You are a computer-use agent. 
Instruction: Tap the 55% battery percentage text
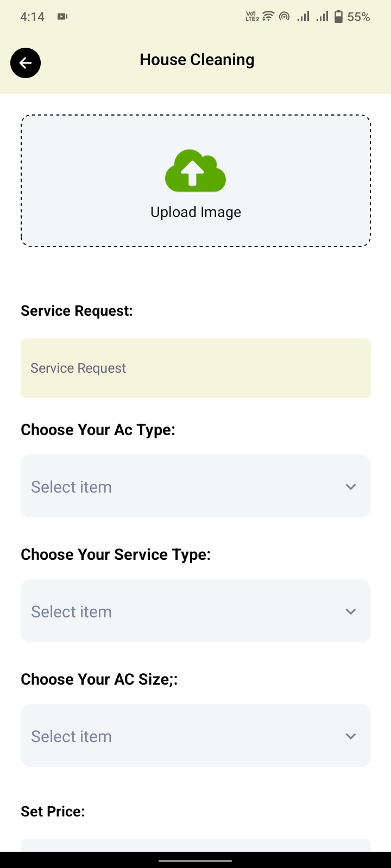(359, 17)
